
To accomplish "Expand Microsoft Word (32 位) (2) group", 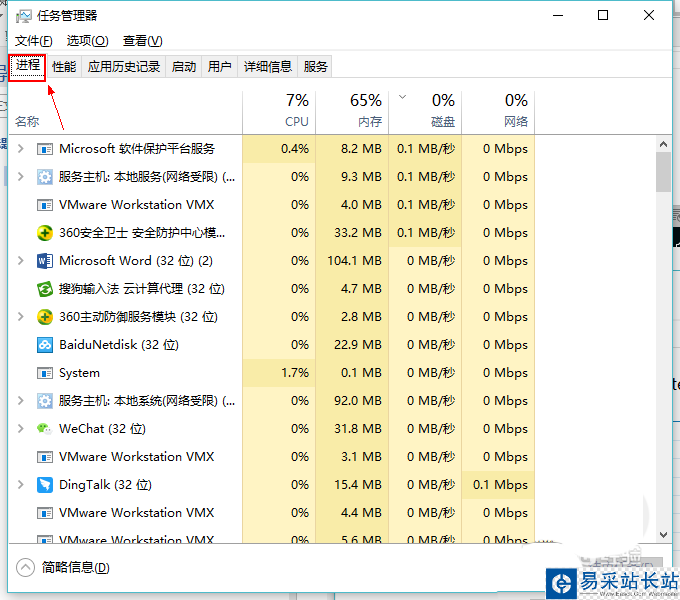I will coord(20,261).
